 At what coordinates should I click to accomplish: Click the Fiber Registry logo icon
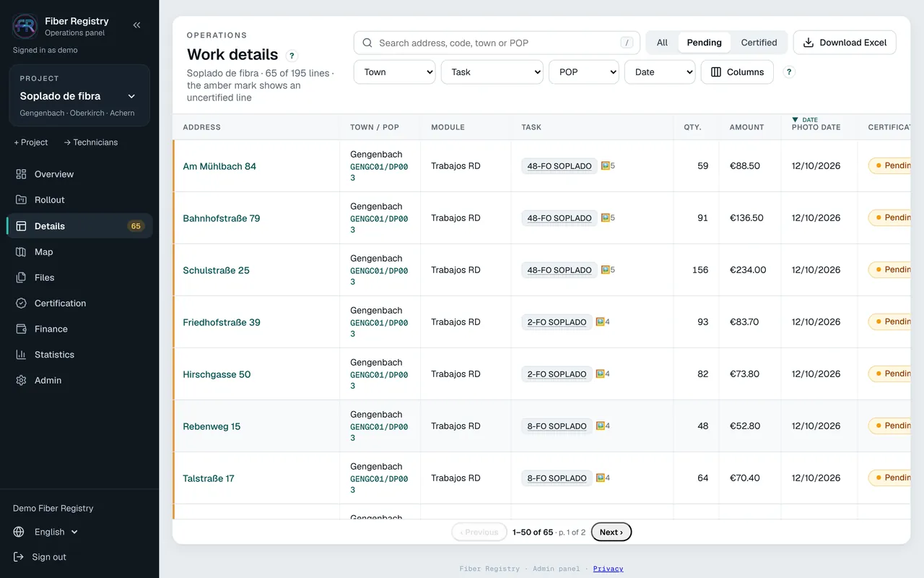(25, 26)
